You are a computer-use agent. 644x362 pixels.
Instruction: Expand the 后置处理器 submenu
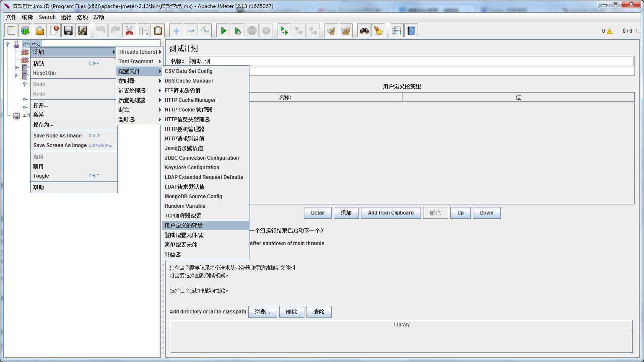[139, 100]
